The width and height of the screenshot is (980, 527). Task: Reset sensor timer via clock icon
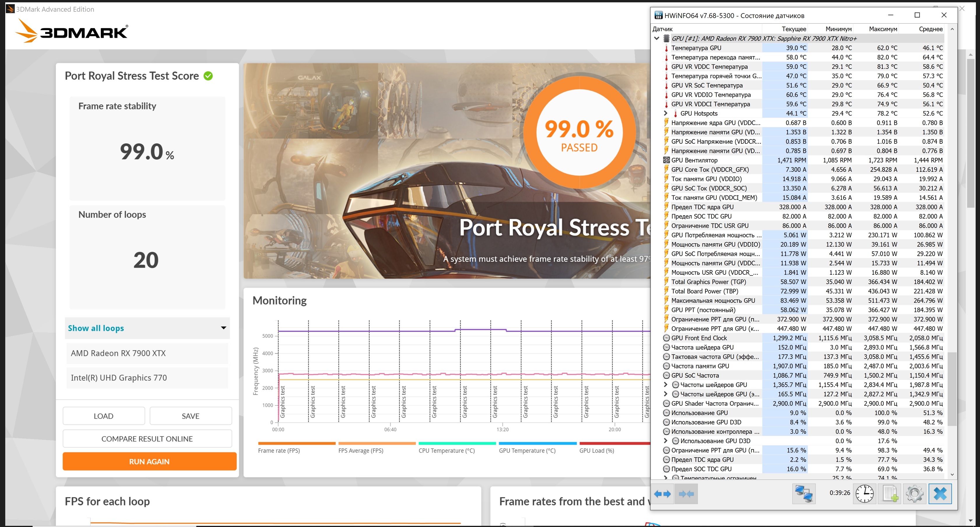[x=864, y=494]
